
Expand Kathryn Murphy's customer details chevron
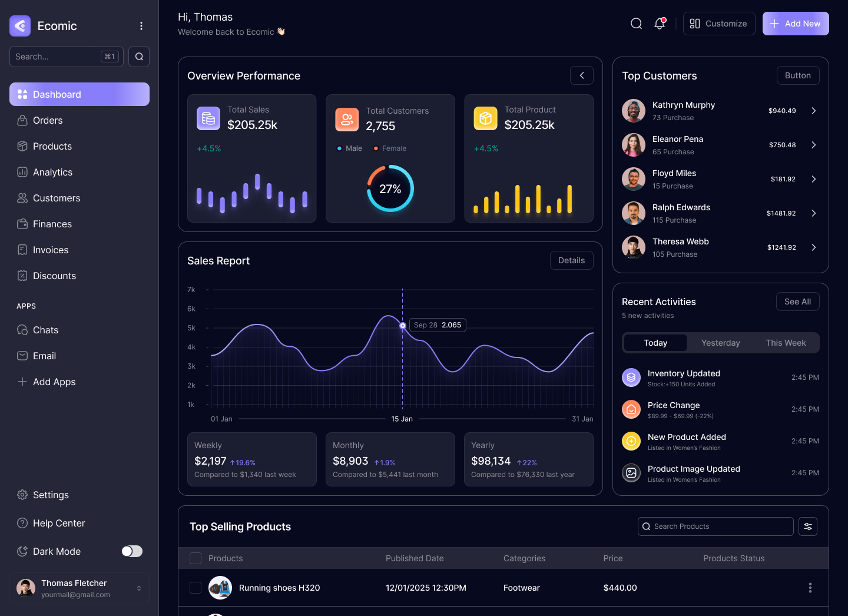[814, 110]
